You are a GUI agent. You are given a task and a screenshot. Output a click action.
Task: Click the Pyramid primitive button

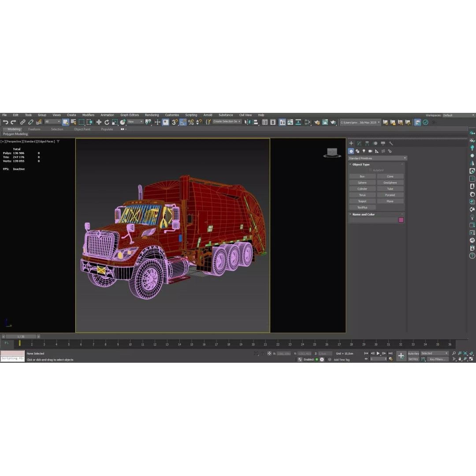(390, 195)
